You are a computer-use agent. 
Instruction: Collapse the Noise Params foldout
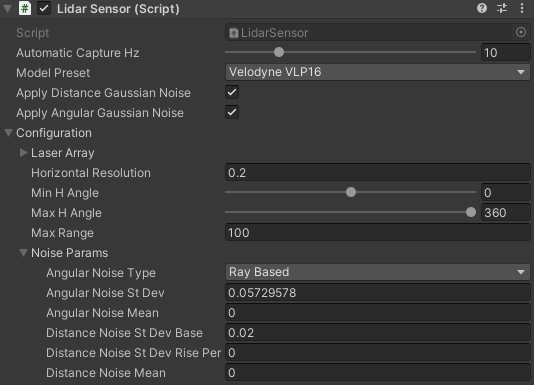pyautogui.click(x=23, y=253)
